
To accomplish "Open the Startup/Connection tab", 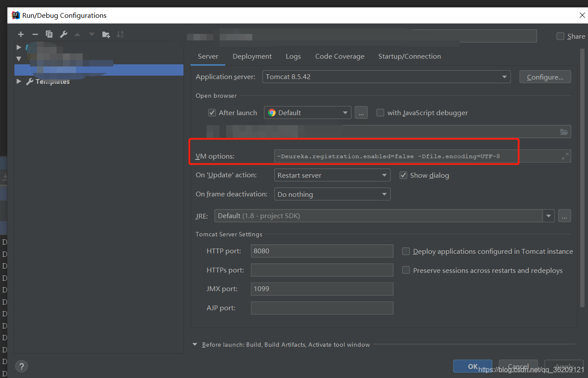I will (410, 56).
